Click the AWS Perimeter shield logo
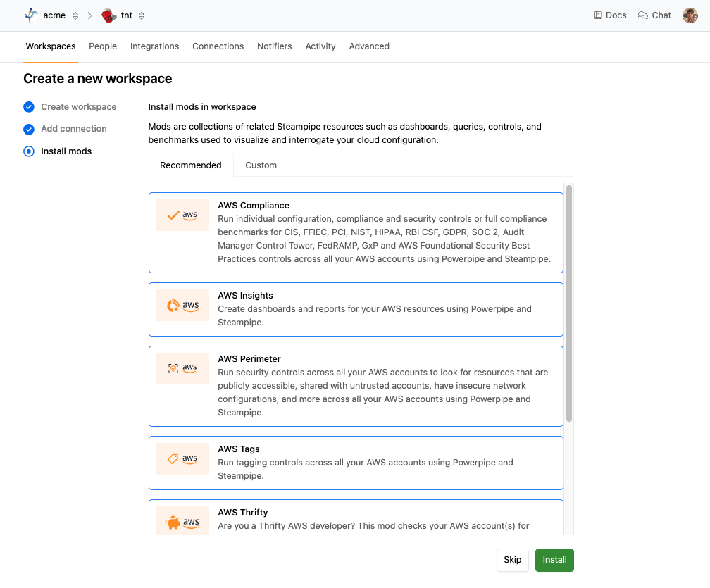The width and height of the screenshot is (710, 588). (x=182, y=368)
